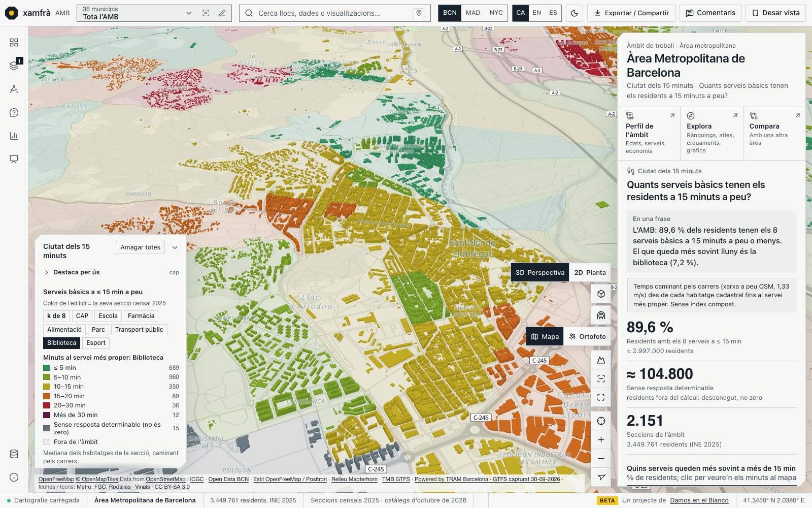Open the help question-mark sidebar icon
Viewport: 812px width, 508px height.
(x=14, y=112)
